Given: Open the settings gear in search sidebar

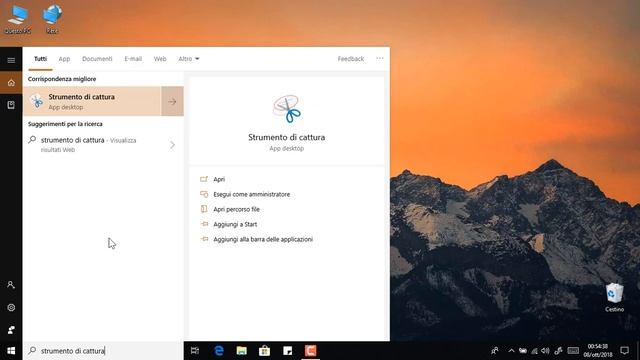Looking at the screenshot, I should coord(11,307).
